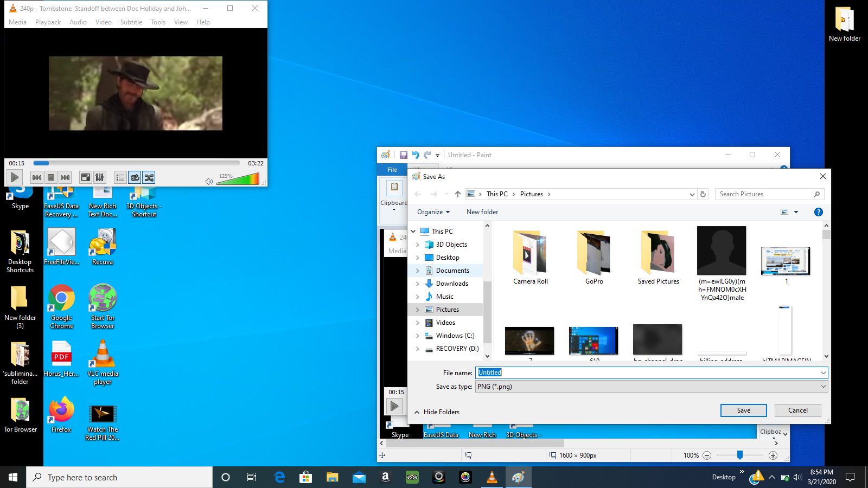
Task: Select 3D Objects in folder tree
Action: (451, 245)
